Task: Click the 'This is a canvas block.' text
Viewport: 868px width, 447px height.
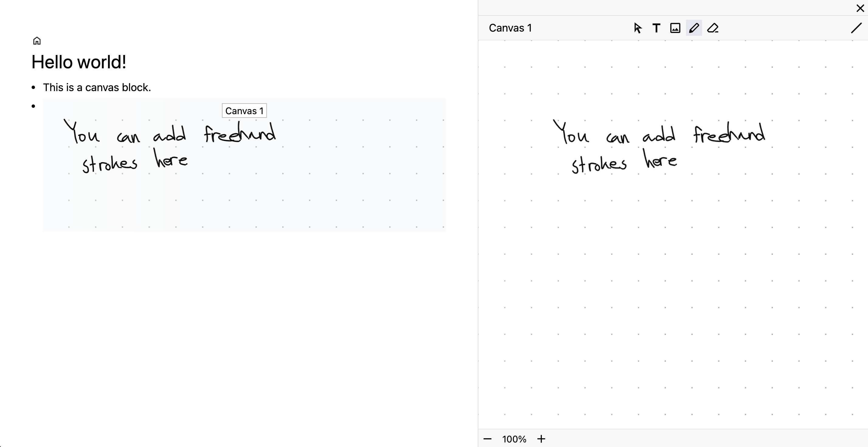Action: (97, 87)
